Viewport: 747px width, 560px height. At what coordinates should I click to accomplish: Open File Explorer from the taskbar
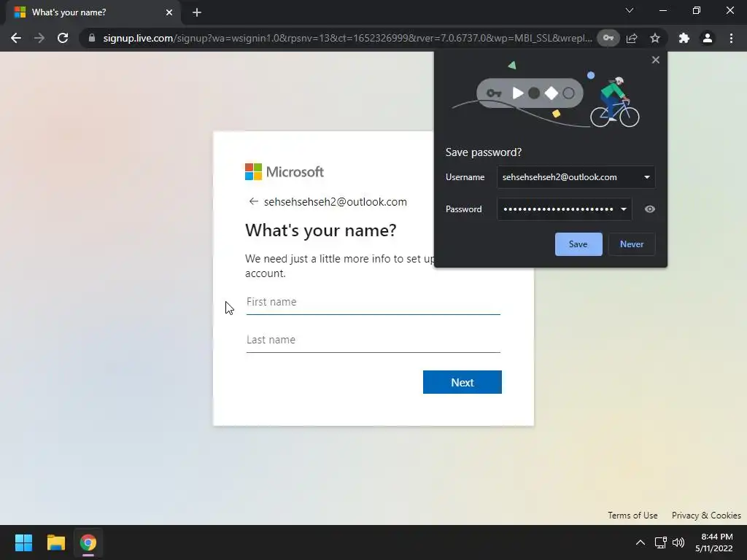pos(55,542)
